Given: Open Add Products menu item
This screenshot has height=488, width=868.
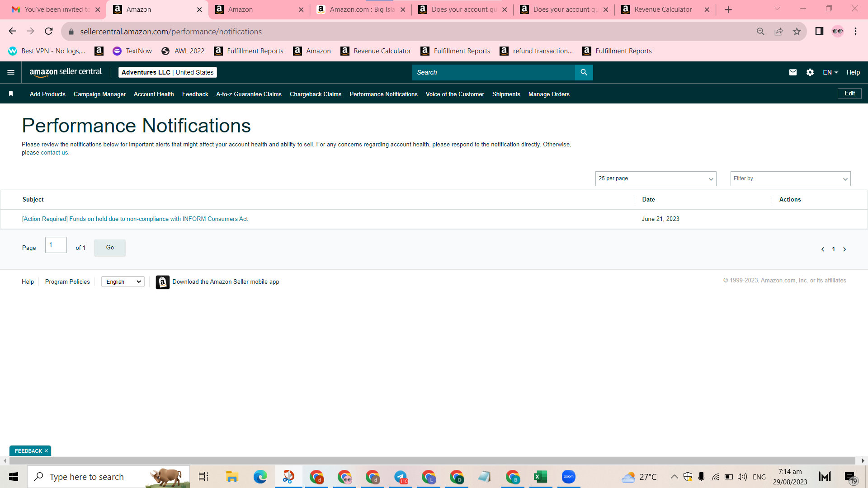Looking at the screenshot, I should pos(47,94).
